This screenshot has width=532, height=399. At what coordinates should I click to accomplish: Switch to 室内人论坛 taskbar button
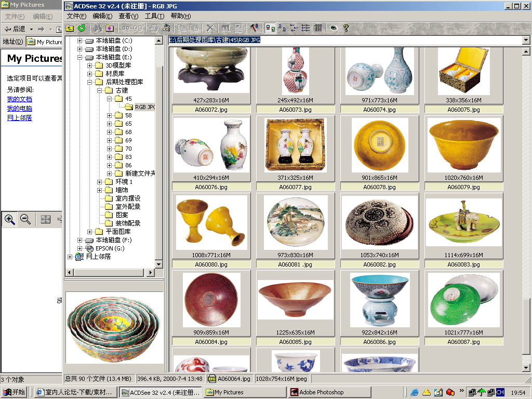[x=76, y=392]
